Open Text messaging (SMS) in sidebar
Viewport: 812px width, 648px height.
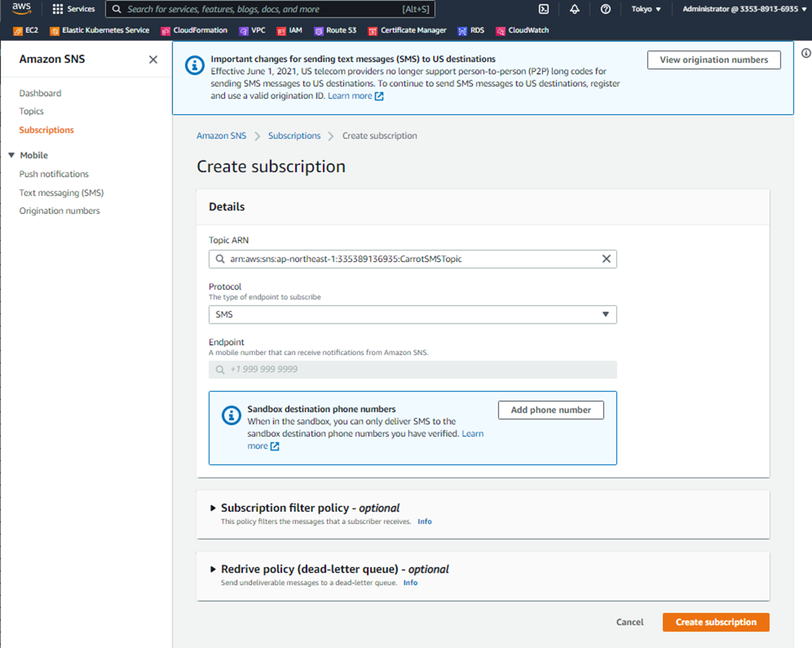point(62,193)
